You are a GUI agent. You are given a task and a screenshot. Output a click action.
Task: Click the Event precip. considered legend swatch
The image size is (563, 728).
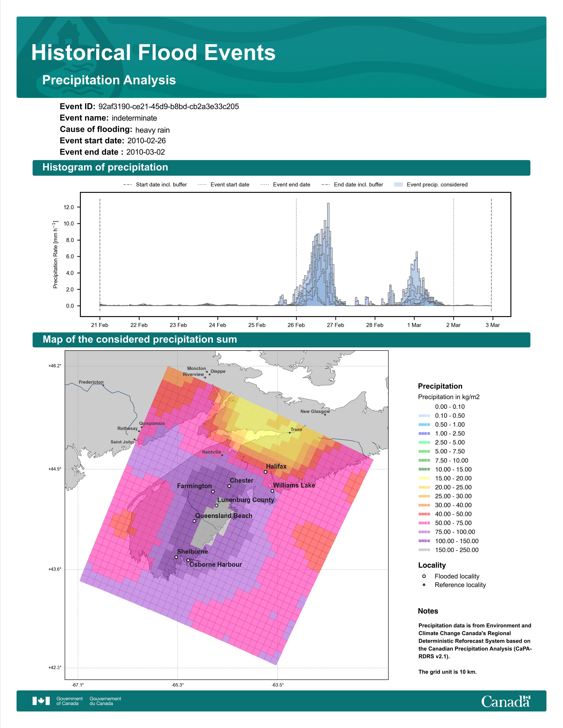pos(398,185)
